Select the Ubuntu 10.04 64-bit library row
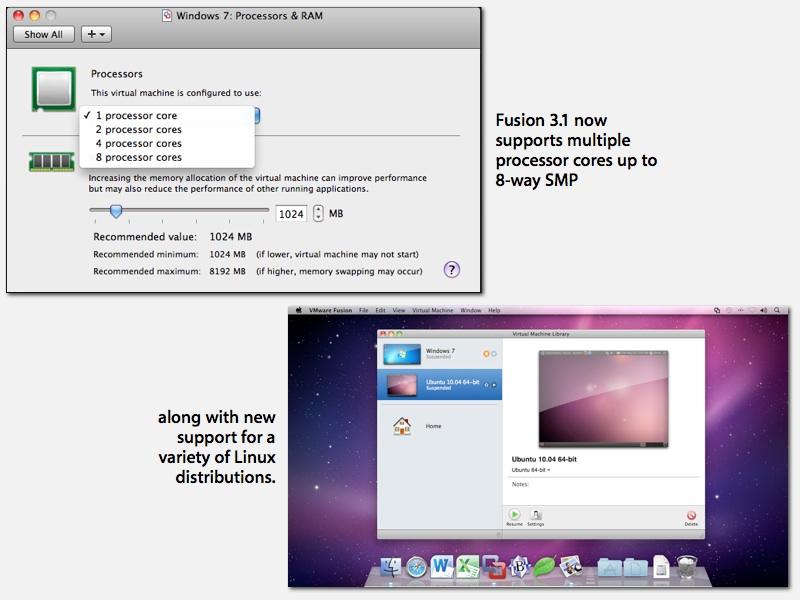This screenshot has width=800, height=600. tap(440, 384)
